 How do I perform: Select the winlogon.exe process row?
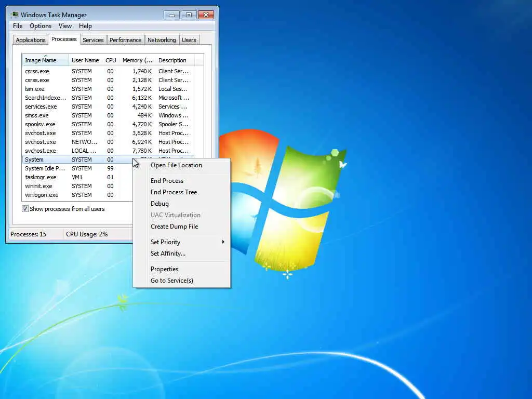pos(77,195)
